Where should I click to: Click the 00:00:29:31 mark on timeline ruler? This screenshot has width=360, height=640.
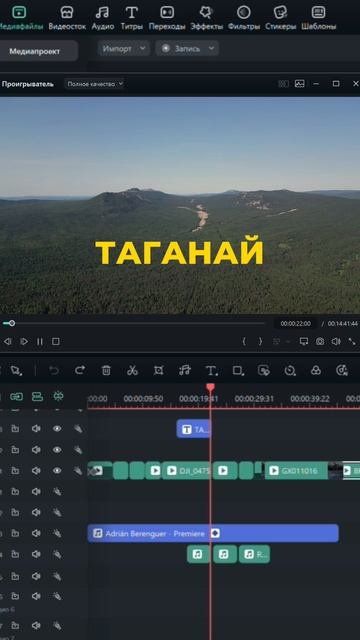(254, 399)
